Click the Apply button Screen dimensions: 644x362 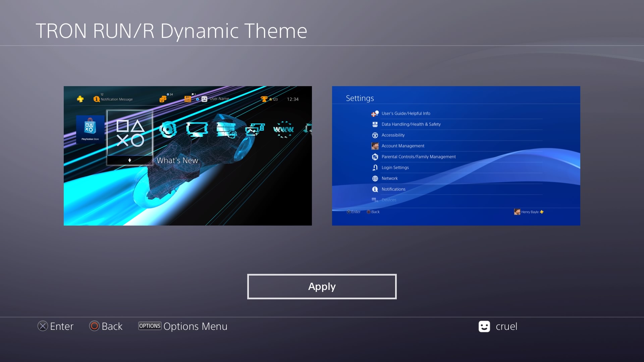coord(322,287)
